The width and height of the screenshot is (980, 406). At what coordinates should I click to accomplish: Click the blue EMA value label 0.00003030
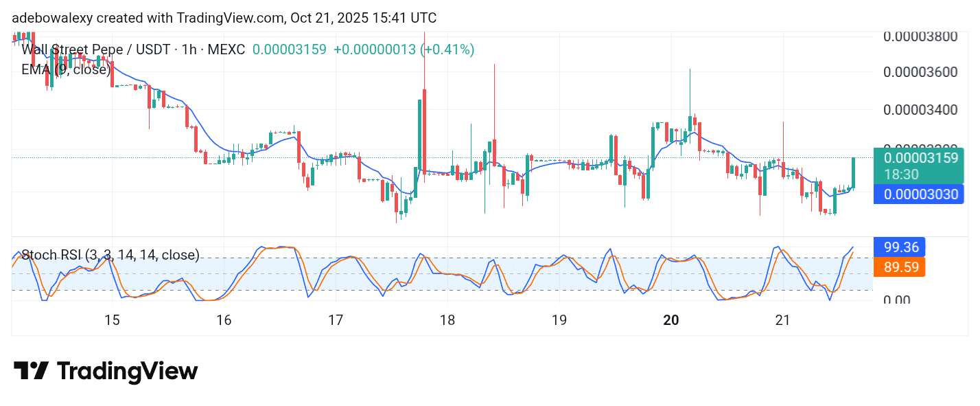coord(920,194)
